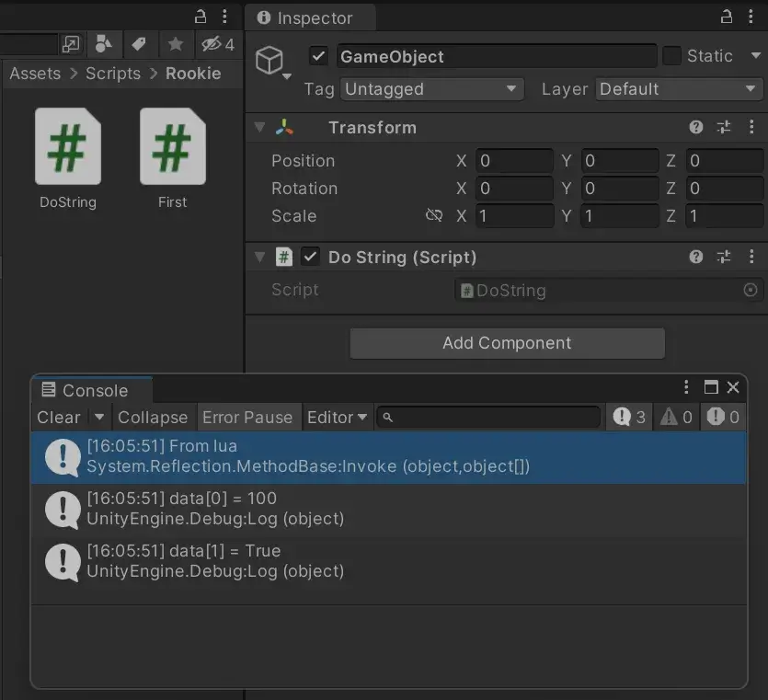The height and width of the screenshot is (700, 768).
Task: Click the Position Z value field
Action: pos(725,161)
